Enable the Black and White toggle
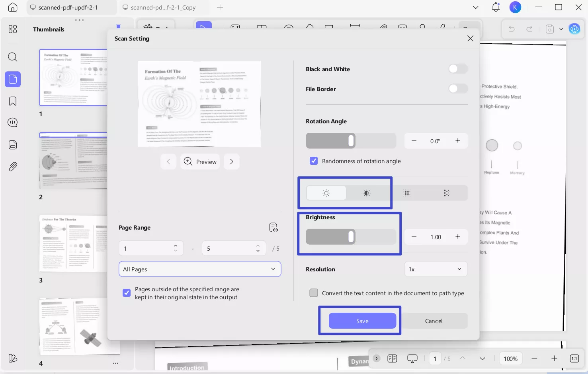 (458, 68)
